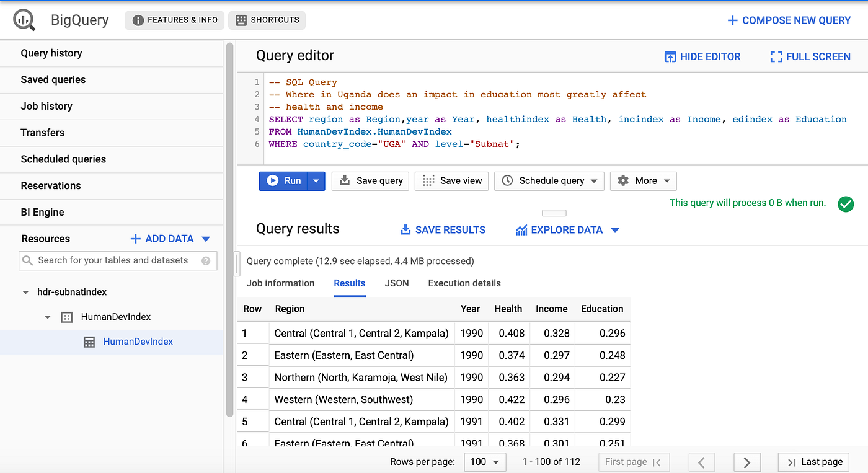This screenshot has height=473, width=868.
Task: Enter full screen mode for the query editor
Action: (776, 56)
